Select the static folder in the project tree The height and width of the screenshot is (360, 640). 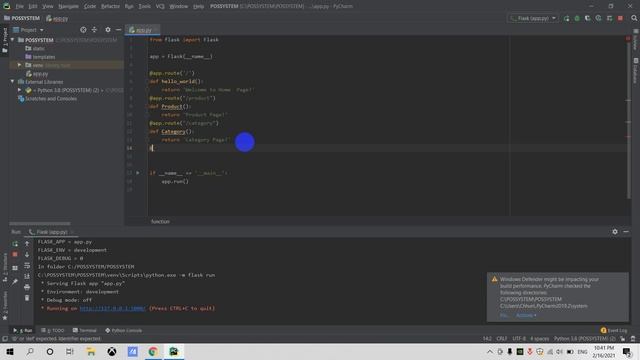pos(35,49)
